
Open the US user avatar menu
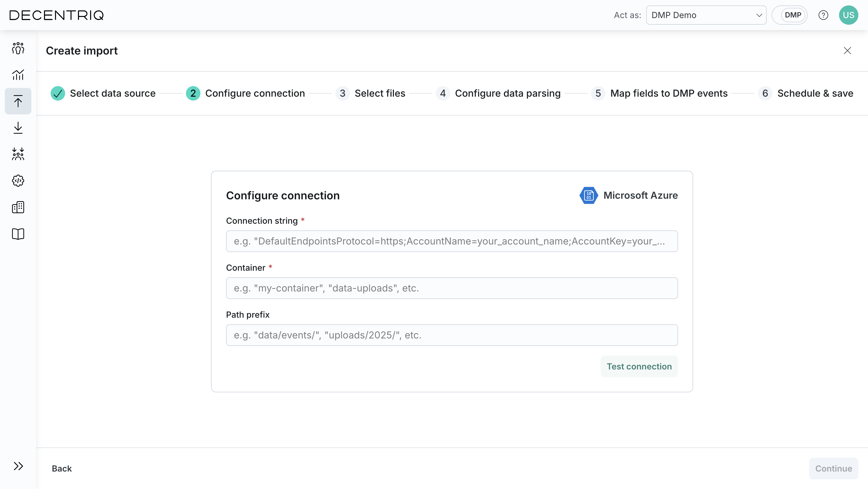pos(848,15)
